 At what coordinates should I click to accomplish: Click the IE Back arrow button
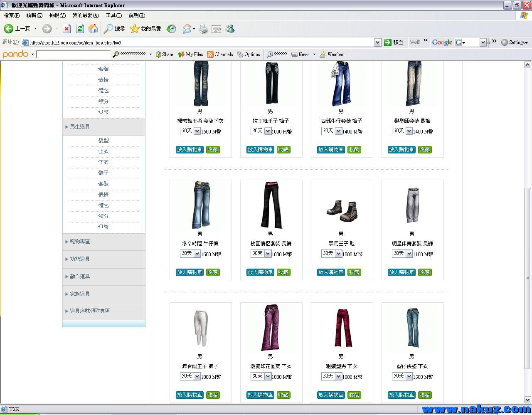9,29
